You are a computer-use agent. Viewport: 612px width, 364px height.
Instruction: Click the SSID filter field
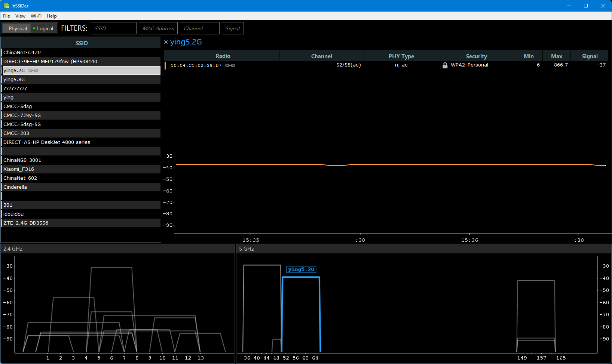point(113,28)
